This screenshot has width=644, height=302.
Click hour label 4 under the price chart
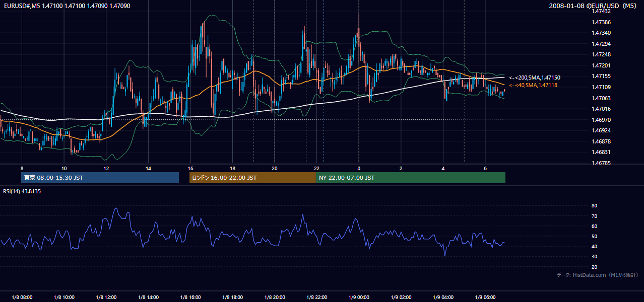pos(443,168)
